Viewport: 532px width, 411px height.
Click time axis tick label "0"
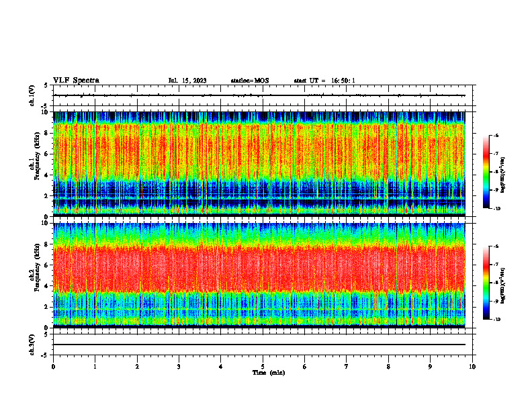pos(53,367)
